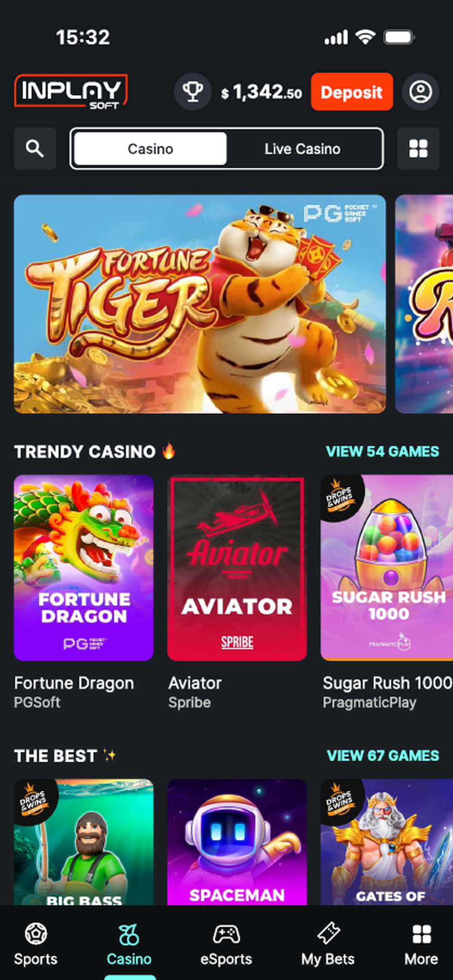Select the Casino segment toggle
The image size is (453, 980).
coord(150,149)
